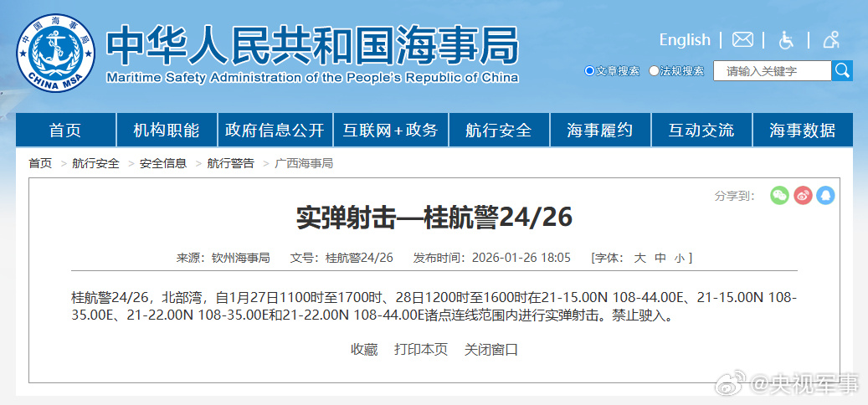Image resolution: width=868 pixels, height=405 pixels.
Task: Switch to the English site
Action: coord(684,40)
